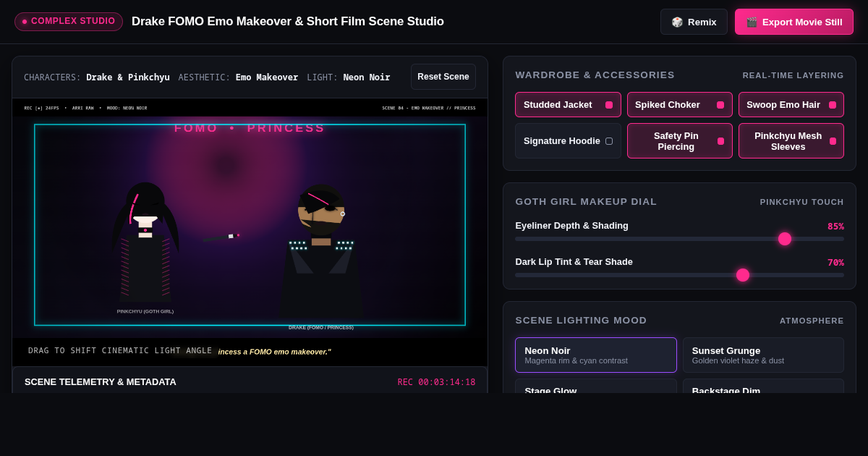This screenshot has height=456, width=868.
Task: Enable the Signature Hoodie
Action: [x=568, y=140]
